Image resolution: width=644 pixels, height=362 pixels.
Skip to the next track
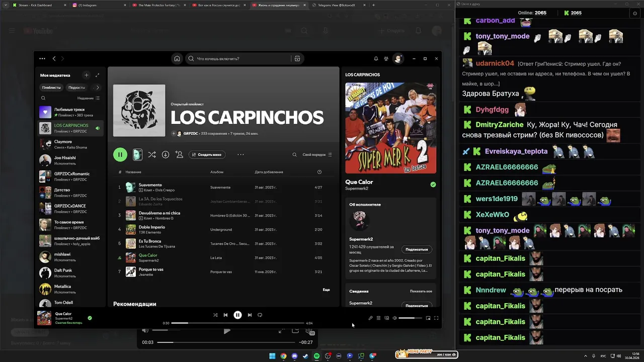tap(250, 315)
